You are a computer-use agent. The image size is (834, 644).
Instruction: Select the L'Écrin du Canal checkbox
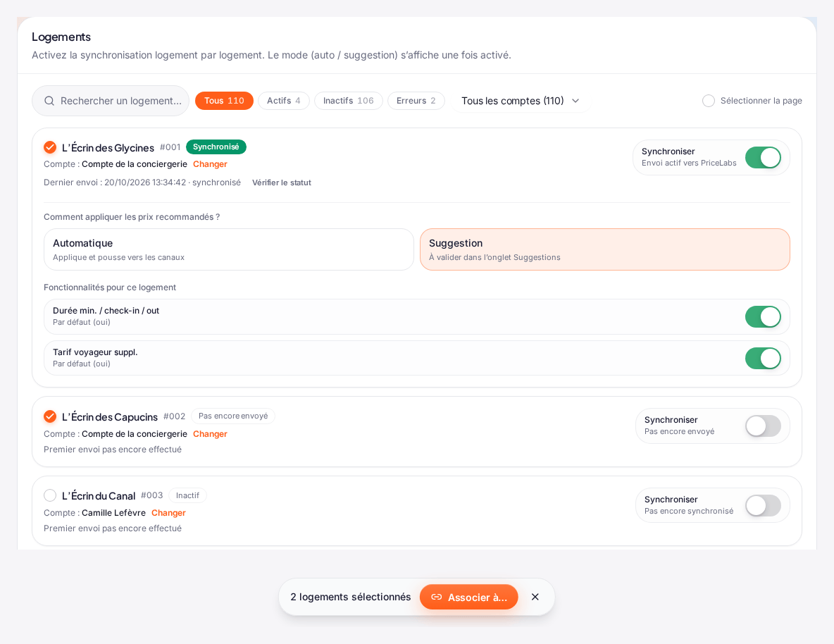[x=50, y=495]
